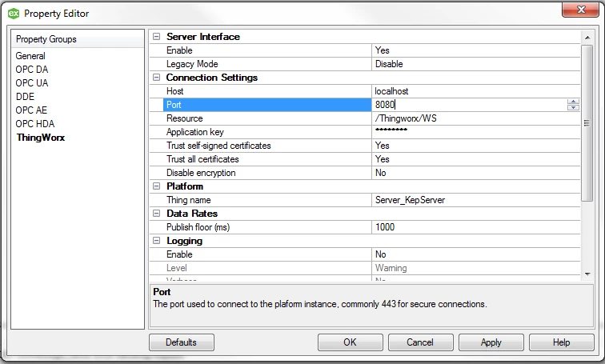This screenshot has height=364, width=605.
Task: Select the Publish floor (ms) label
Action: [x=198, y=227]
